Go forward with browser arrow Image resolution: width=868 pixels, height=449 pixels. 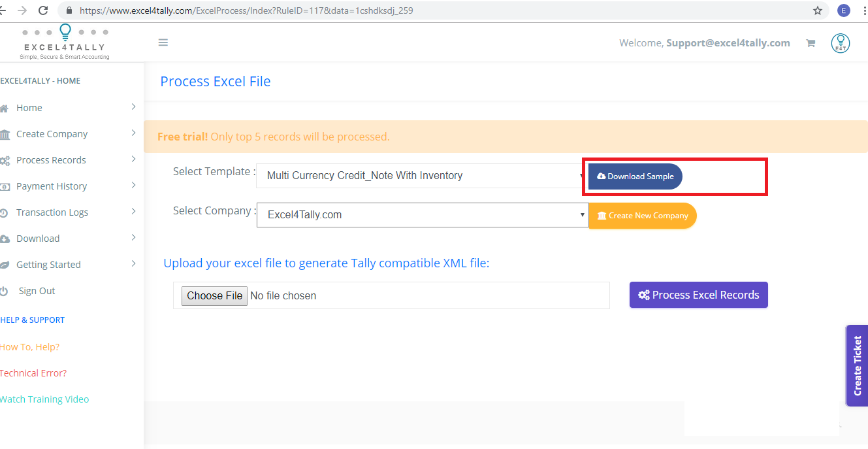[22, 10]
